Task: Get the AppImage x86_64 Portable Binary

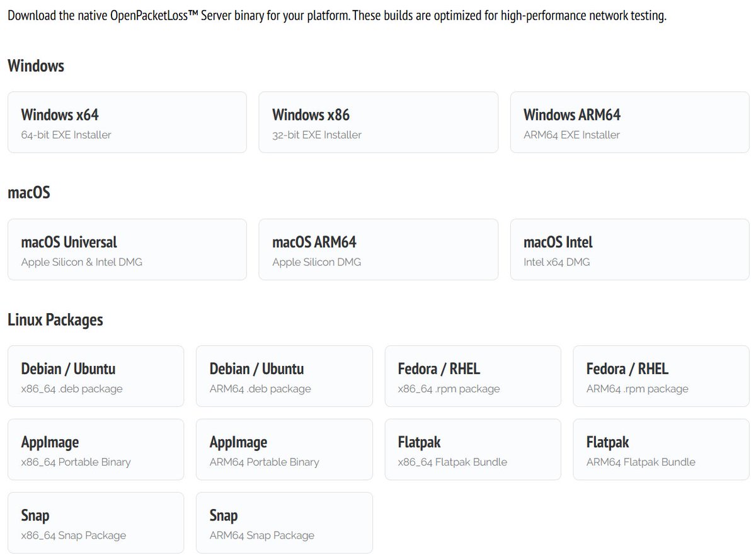Action: (x=96, y=450)
